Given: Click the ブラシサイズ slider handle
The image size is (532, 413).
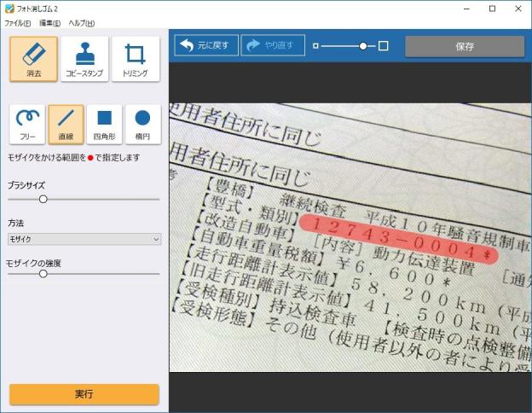Looking at the screenshot, I should pyautogui.click(x=43, y=200).
